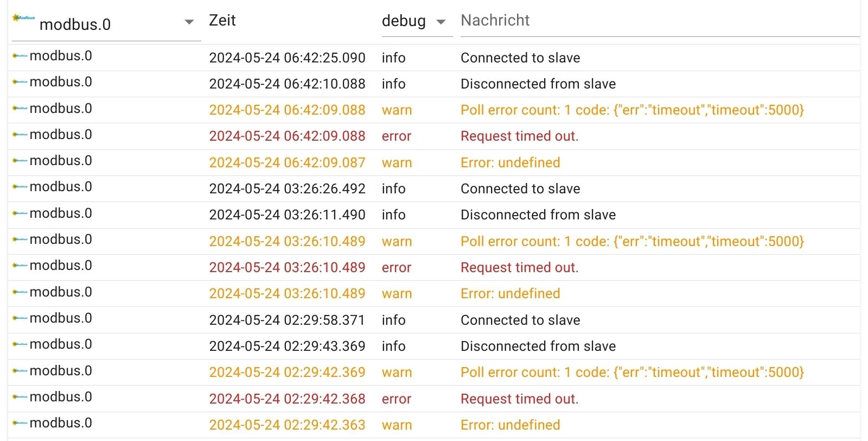Click the 02:29:42.363 Error: undefined warning
Viewport: 868px width, 441px height.
click(x=510, y=425)
